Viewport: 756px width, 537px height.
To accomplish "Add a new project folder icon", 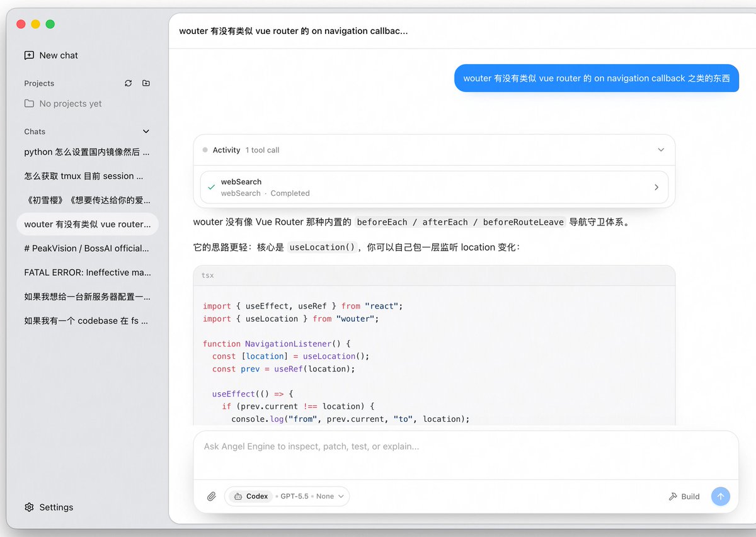I will click(146, 83).
